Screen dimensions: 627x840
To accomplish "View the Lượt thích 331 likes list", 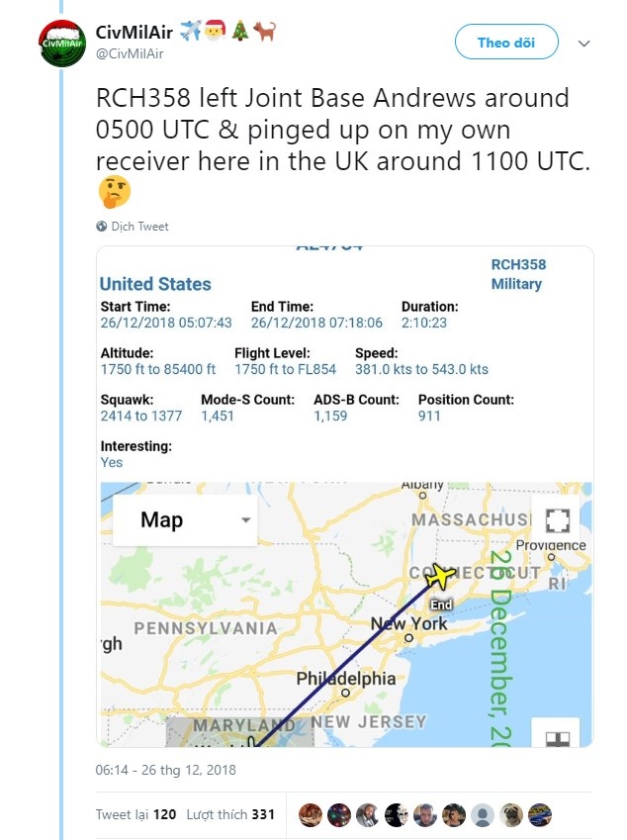I will point(234,814).
